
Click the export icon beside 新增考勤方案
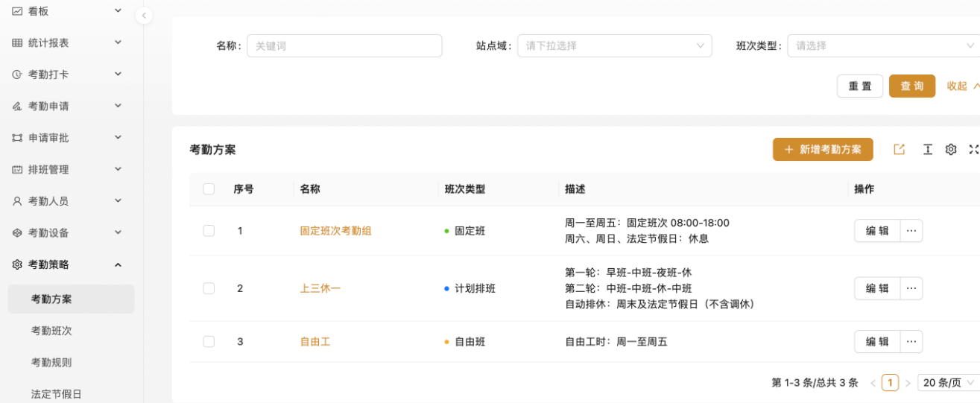(900, 150)
